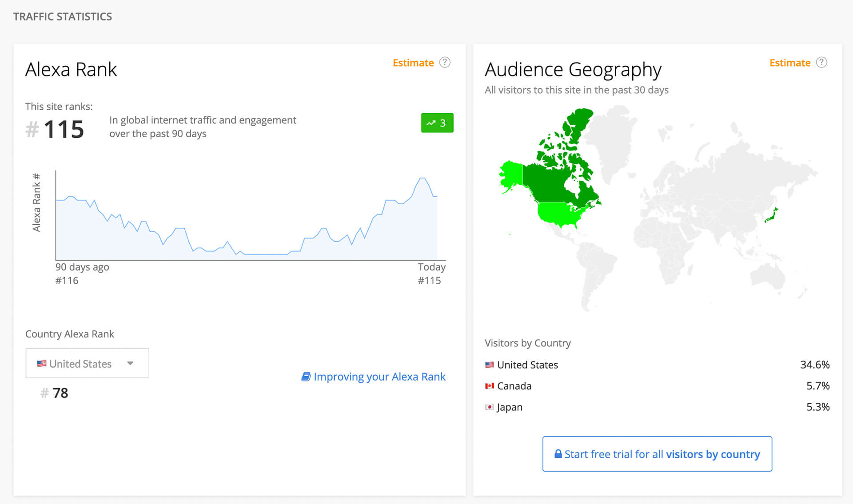
Task: Click Estimate label in Audience Geography card
Action: tap(789, 63)
